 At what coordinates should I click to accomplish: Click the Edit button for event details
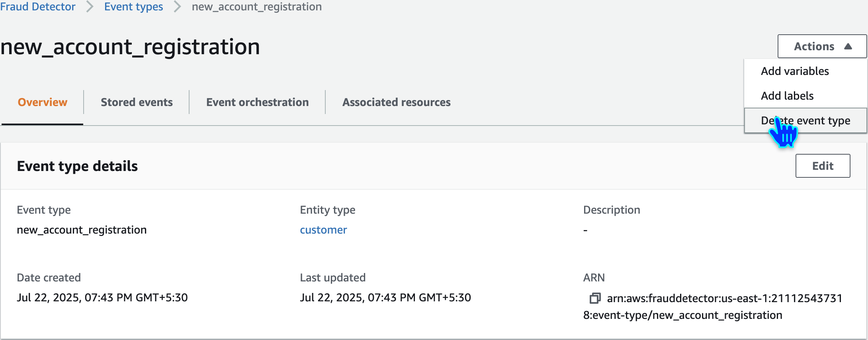pos(823,166)
